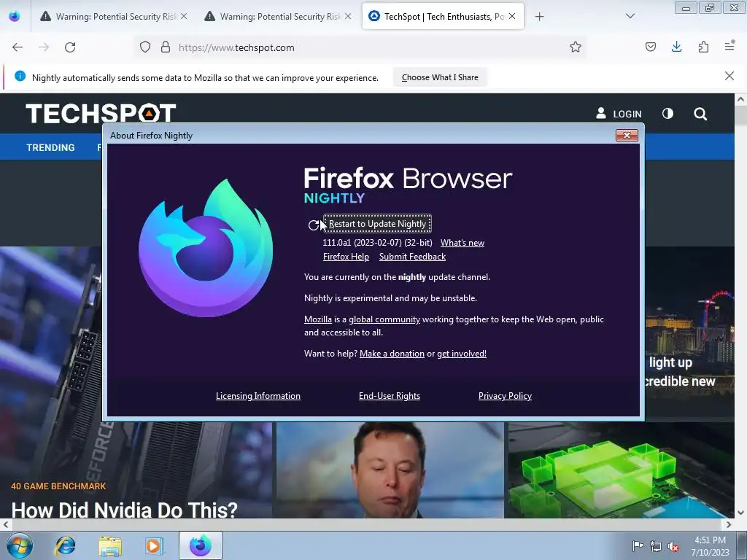Dismiss the Mozilla data notification bar
Viewport: 747px width, 560px height.
[x=729, y=76]
